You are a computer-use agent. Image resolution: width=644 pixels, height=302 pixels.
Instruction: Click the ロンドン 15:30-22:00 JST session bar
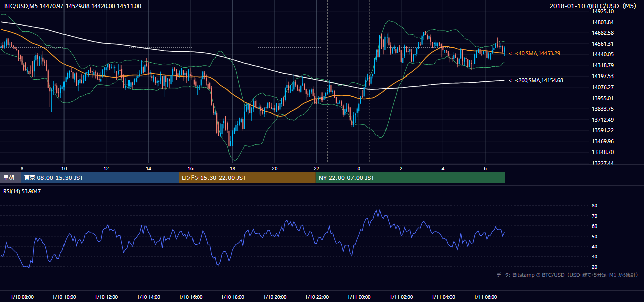tap(247, 178)
